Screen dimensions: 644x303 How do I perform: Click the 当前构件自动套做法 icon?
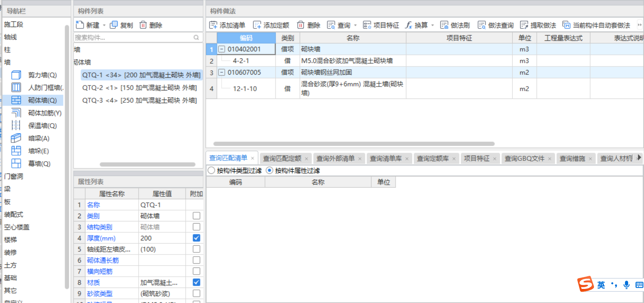[x=566, y=25]
